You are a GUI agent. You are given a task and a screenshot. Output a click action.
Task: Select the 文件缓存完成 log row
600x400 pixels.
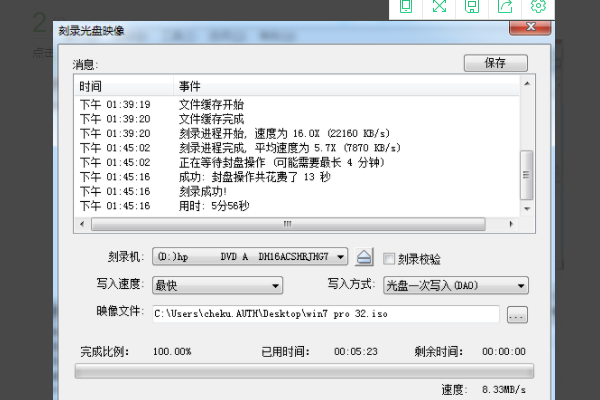coord(297,119)
